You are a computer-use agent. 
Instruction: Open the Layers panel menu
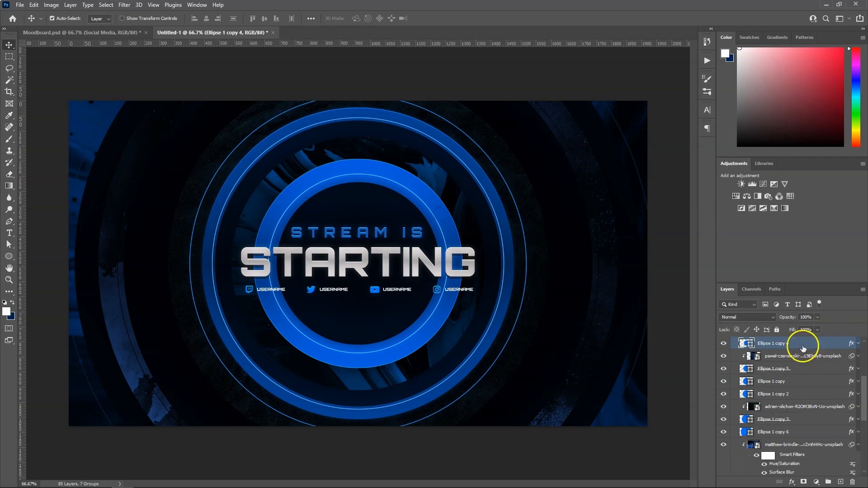pos(863,289)
